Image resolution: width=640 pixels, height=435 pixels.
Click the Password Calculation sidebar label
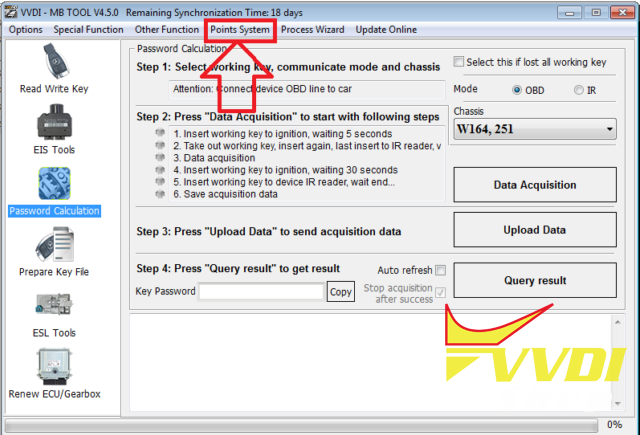point(54,211)
